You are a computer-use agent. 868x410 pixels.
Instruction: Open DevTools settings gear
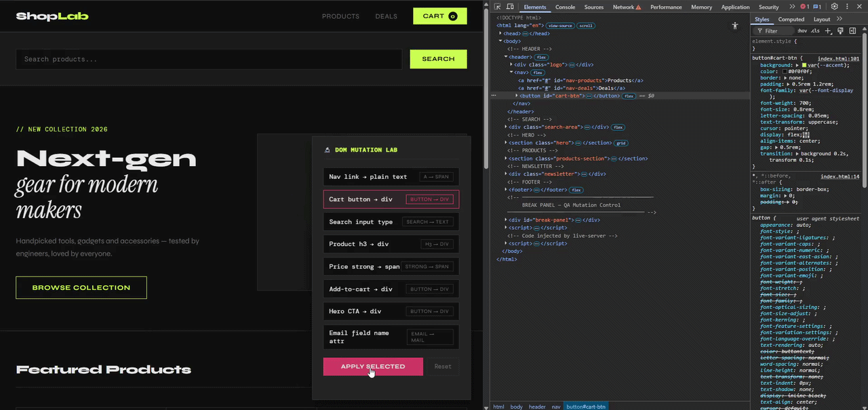835,7
